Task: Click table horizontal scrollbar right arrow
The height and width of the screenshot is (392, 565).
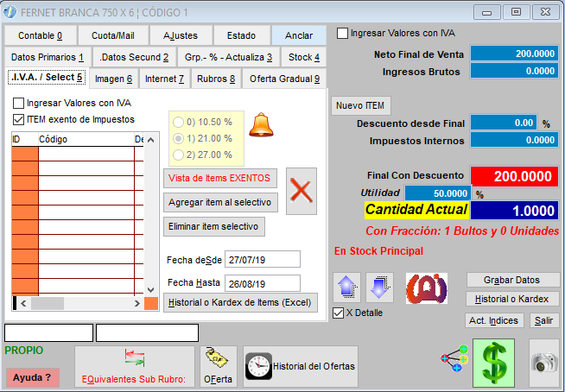Action: (136, 303)
